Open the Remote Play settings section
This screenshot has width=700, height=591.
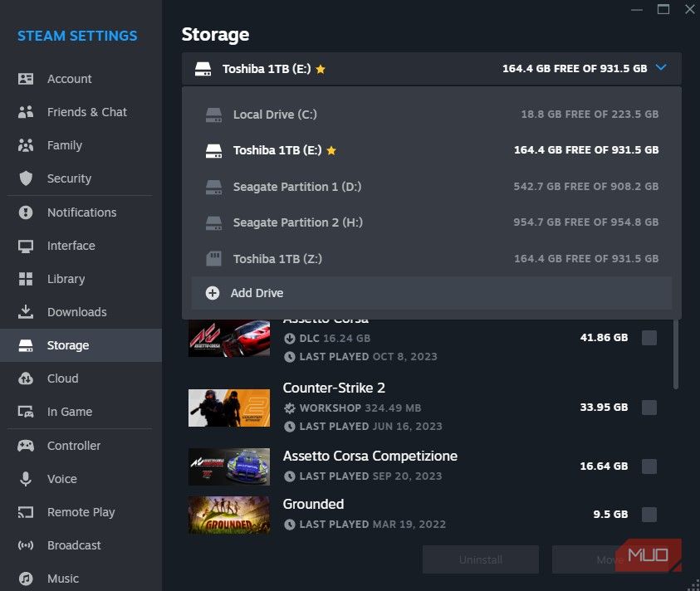pyautogui.click(x=23, y=512)
